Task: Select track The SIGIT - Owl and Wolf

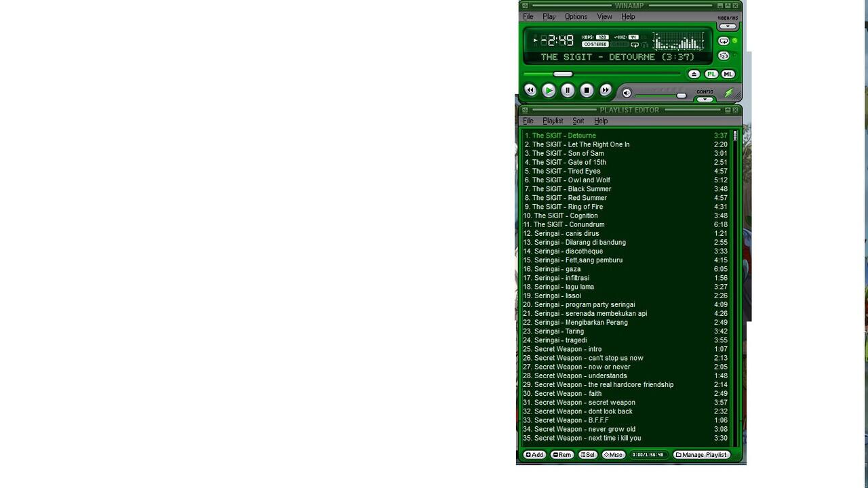Action: point(626,180)
